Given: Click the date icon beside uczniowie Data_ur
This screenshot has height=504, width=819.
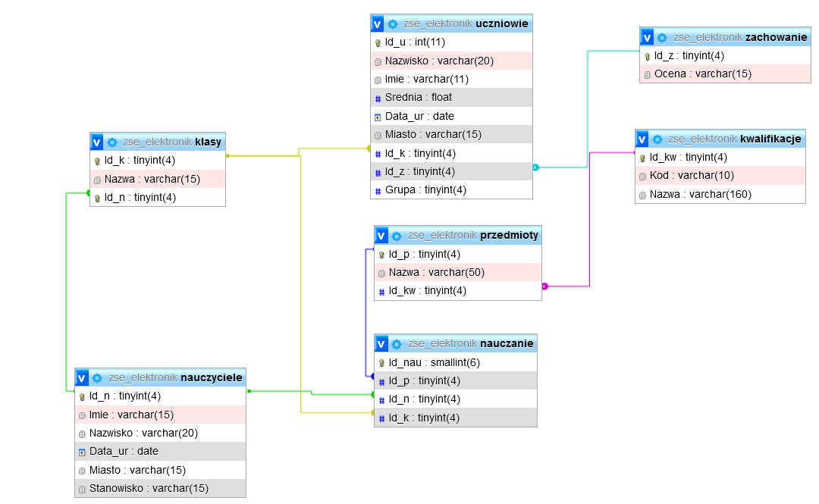Looking at the screenshot, I should point(378,117).
